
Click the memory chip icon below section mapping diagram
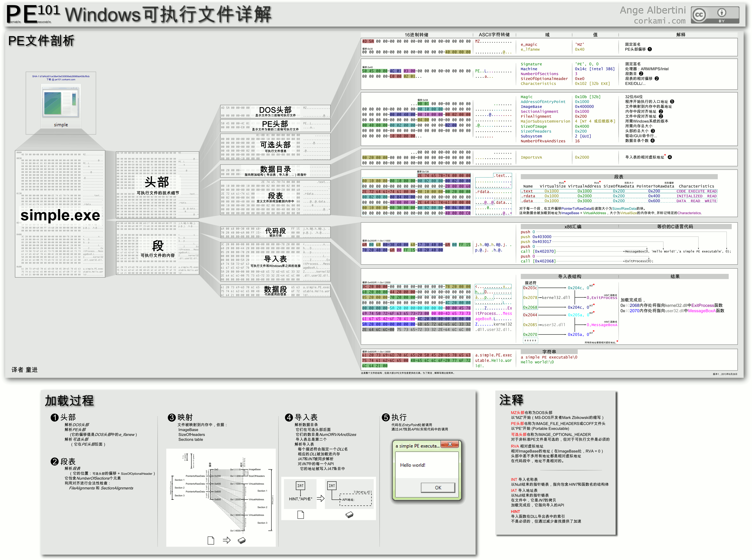click(x=242, y=540)
